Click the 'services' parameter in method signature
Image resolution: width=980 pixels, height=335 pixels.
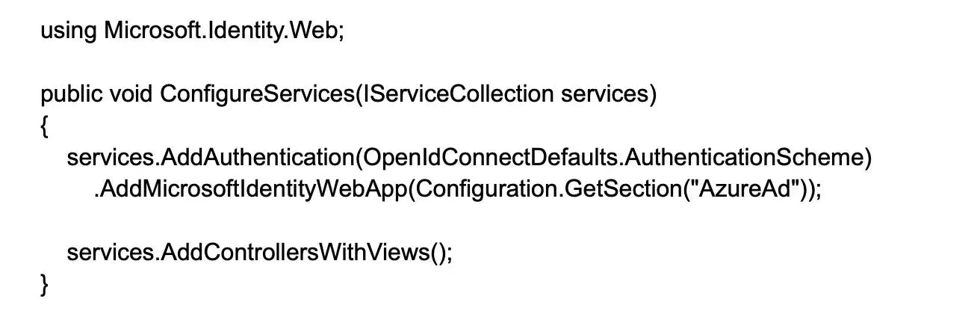click(604, 95)
